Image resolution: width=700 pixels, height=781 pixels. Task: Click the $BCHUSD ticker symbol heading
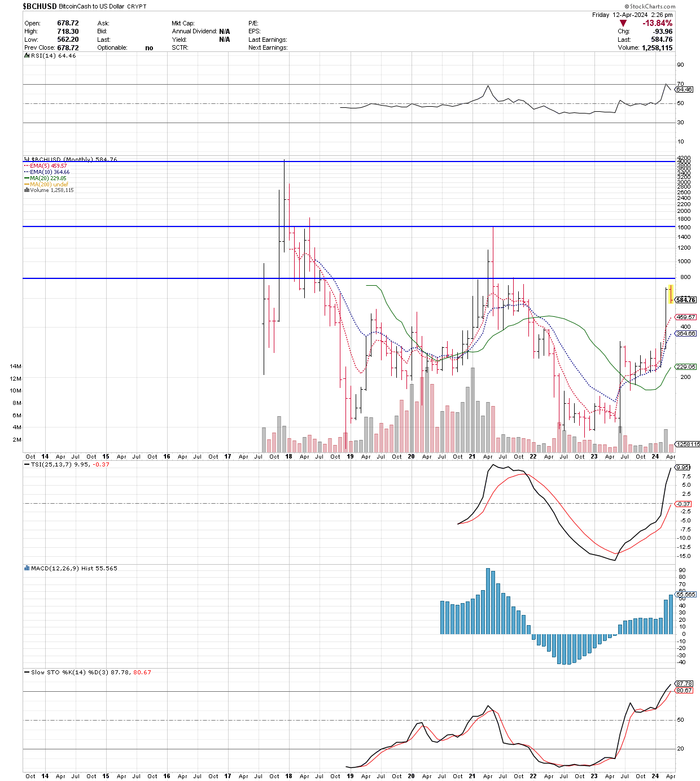[x=40, y=6]
